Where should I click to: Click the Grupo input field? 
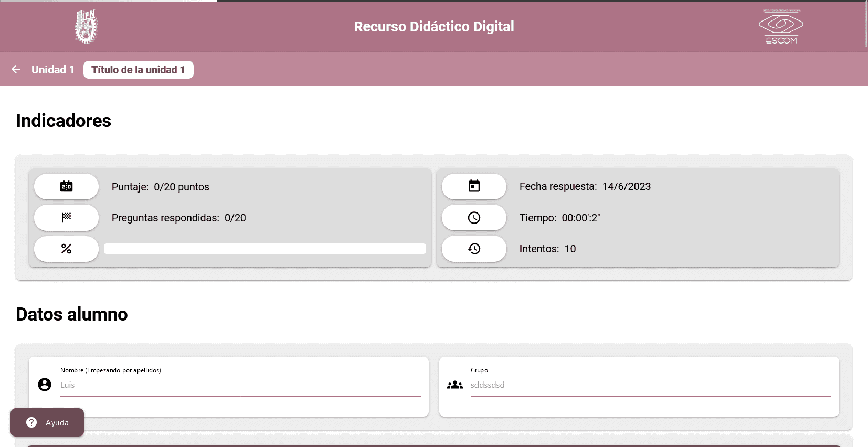(650, 385)
